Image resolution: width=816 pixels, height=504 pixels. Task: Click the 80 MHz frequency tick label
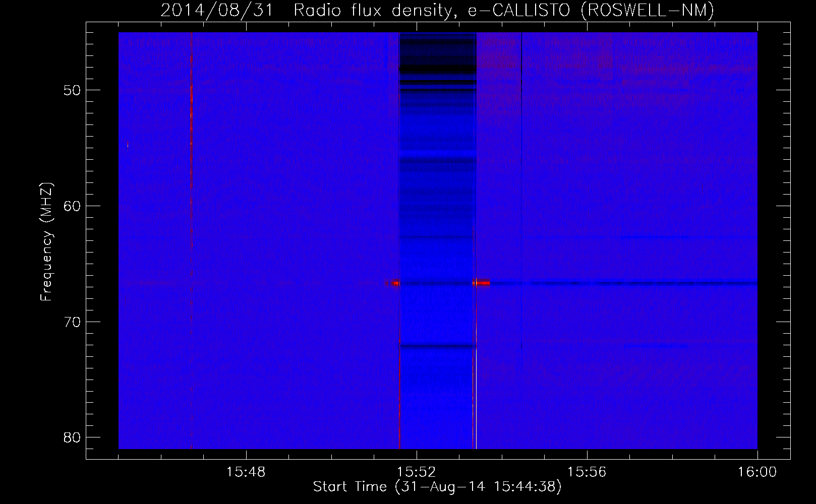[72, 437]
